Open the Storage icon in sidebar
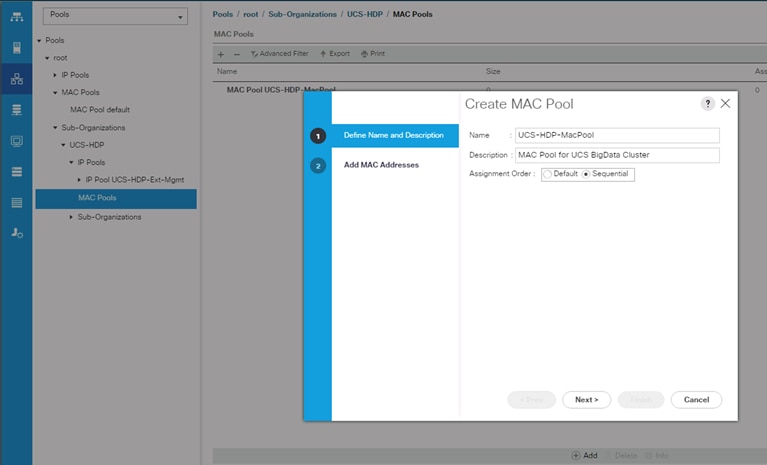767x465 pixels. tap(16, 172)
